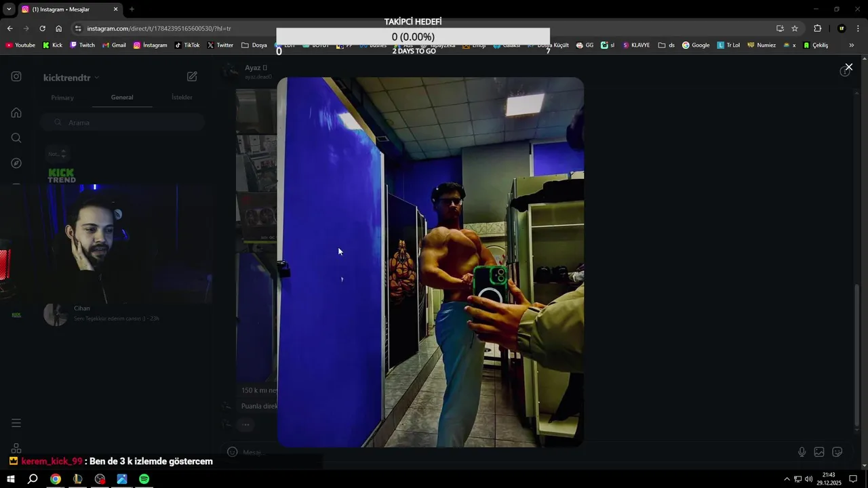The height and width of the screenshot is (488, 868).
Task: Click the voice clip microphone icon
Action: point(802,452)
